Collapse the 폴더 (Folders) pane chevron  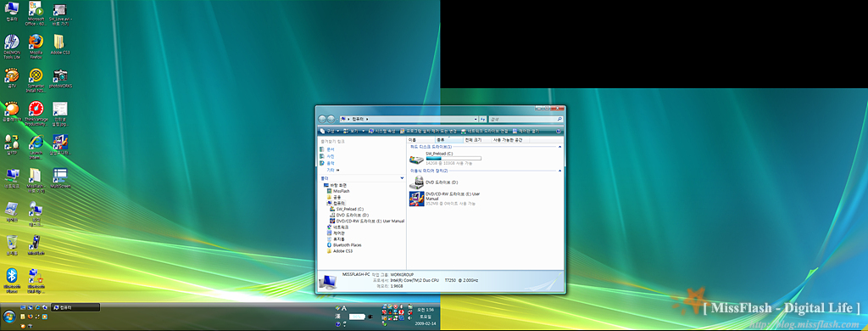(402, 178)
